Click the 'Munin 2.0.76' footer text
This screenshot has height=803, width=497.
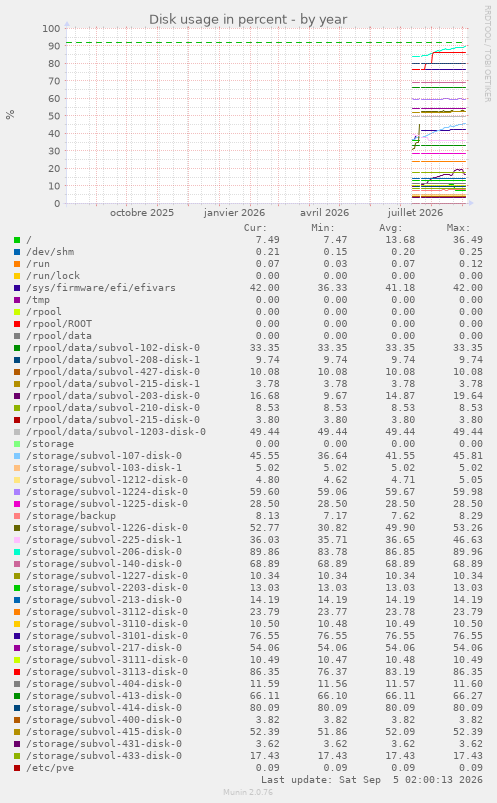(248, 792)
